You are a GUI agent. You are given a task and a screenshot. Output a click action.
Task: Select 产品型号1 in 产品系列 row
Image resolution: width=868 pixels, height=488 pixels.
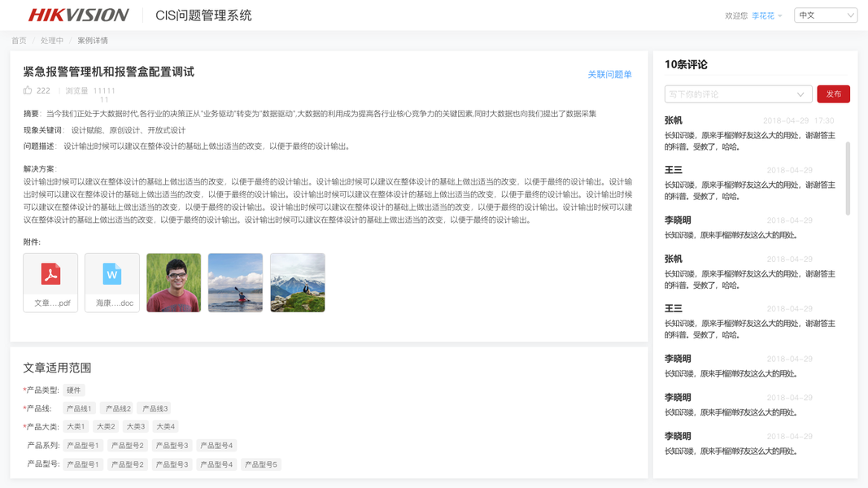point(83,446)
